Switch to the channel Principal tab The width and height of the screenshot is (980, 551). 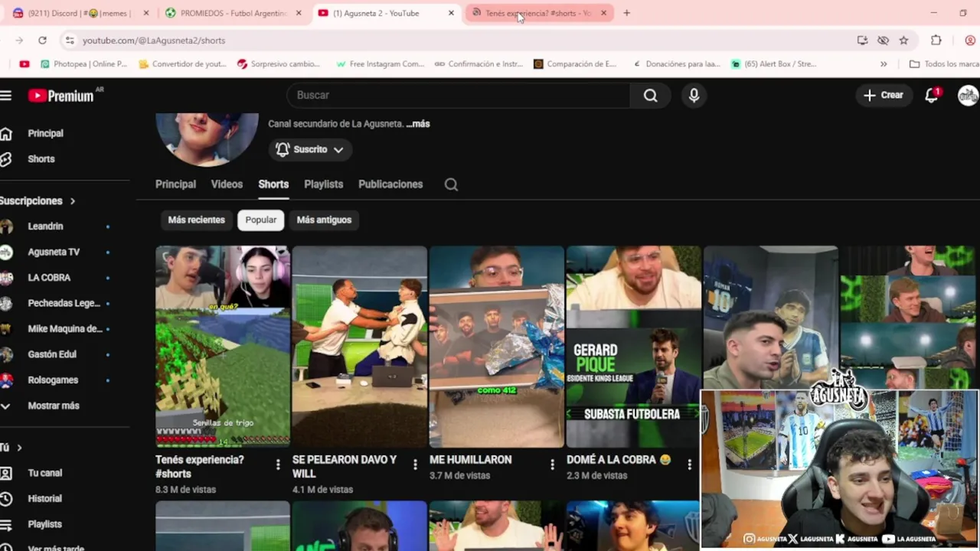[175, 184]
